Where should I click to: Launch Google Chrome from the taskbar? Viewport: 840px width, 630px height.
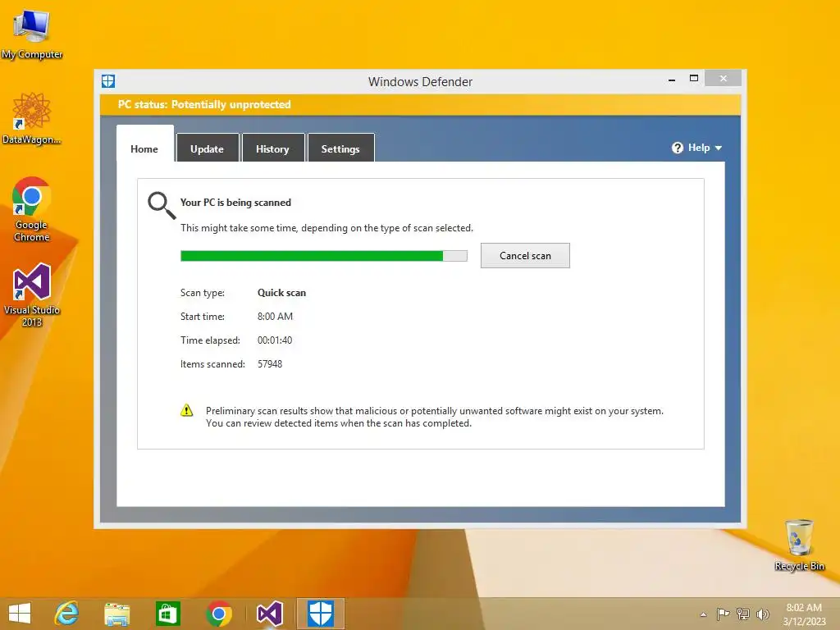pos(219,614)
